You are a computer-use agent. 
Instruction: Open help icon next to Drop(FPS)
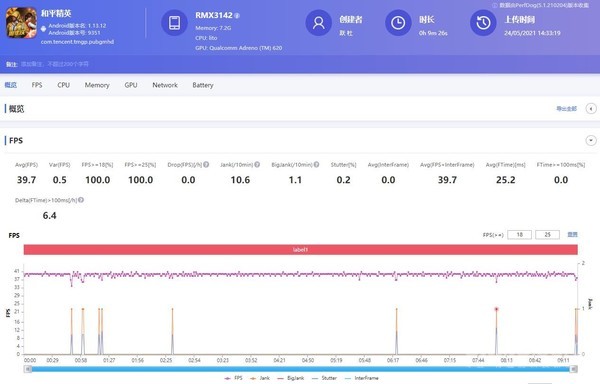(x=206, y=164)
